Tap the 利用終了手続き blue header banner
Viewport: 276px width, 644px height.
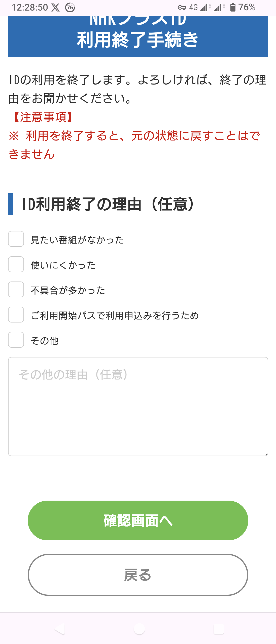[x=138, y=36]
